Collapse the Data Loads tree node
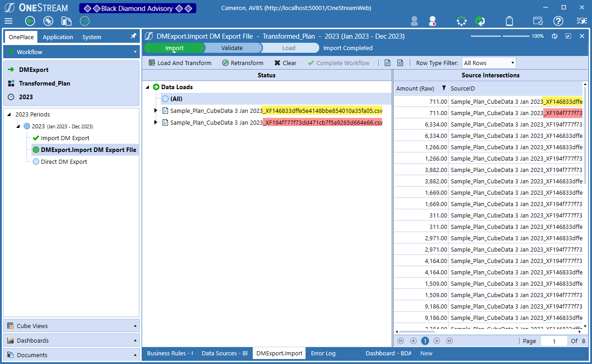The height and width of the screenshot is (364, 592). [148, 87]
